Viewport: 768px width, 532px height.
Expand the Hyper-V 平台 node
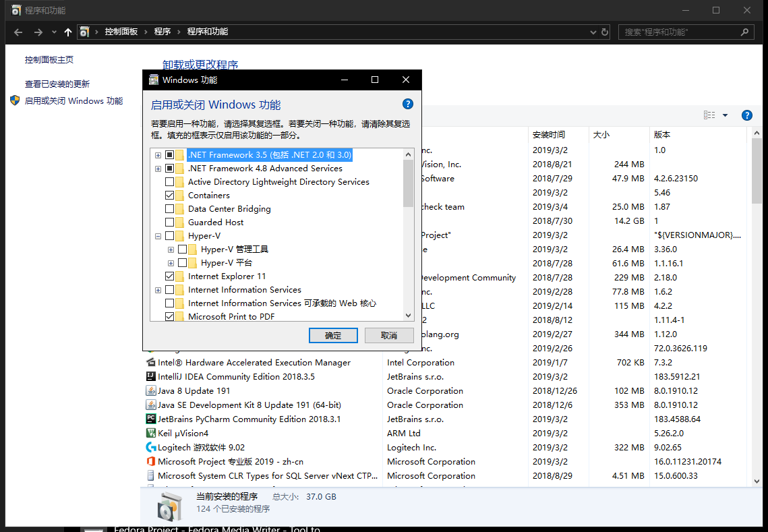[171, 263]
